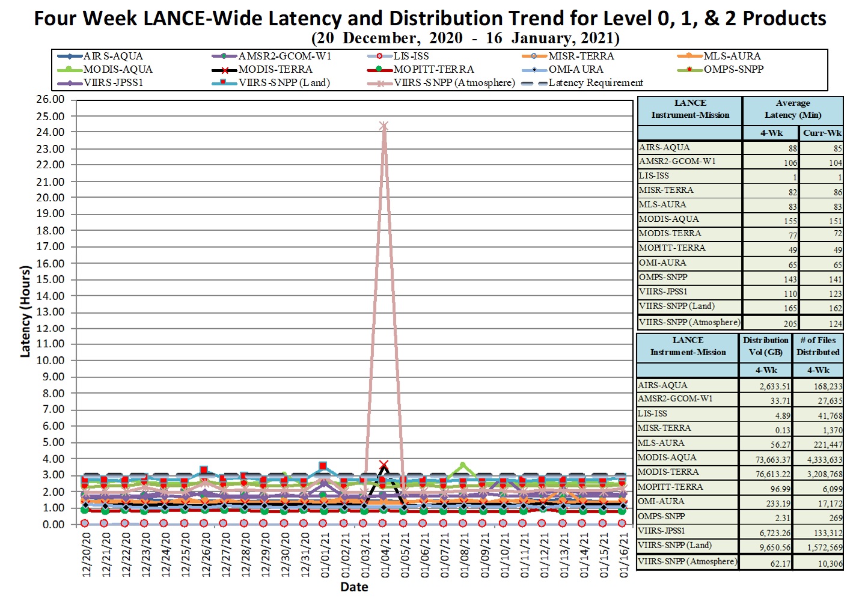Click the 'Distribution Vol (GB)' column header
Image resolution: width=868 pixels, height=613 pixels.
[x=765, y=346]
